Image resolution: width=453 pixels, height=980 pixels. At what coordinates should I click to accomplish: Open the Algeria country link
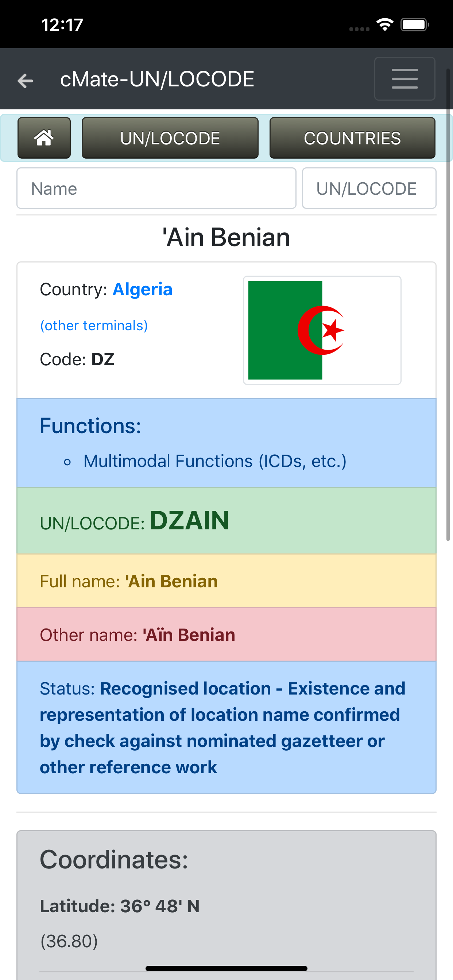click(142, 289)
